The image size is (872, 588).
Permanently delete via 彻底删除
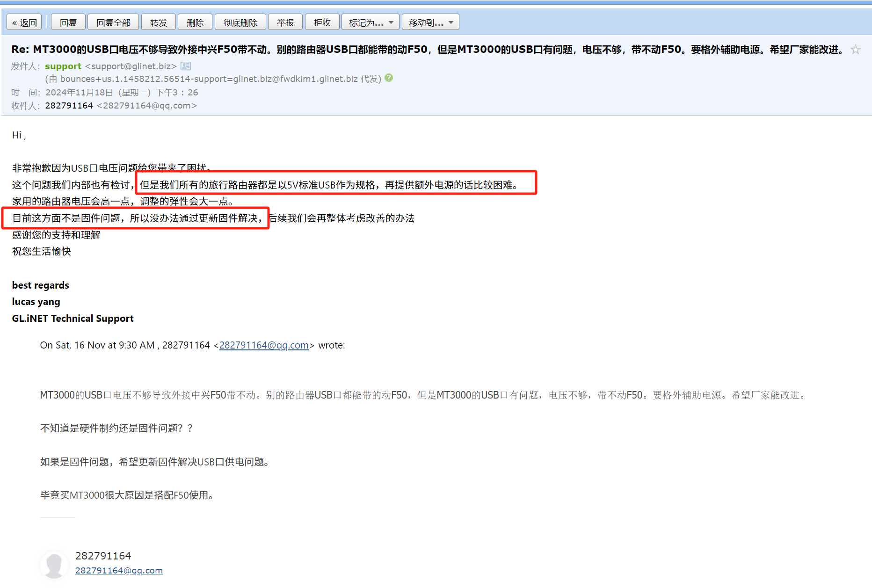tap(240, 22)
